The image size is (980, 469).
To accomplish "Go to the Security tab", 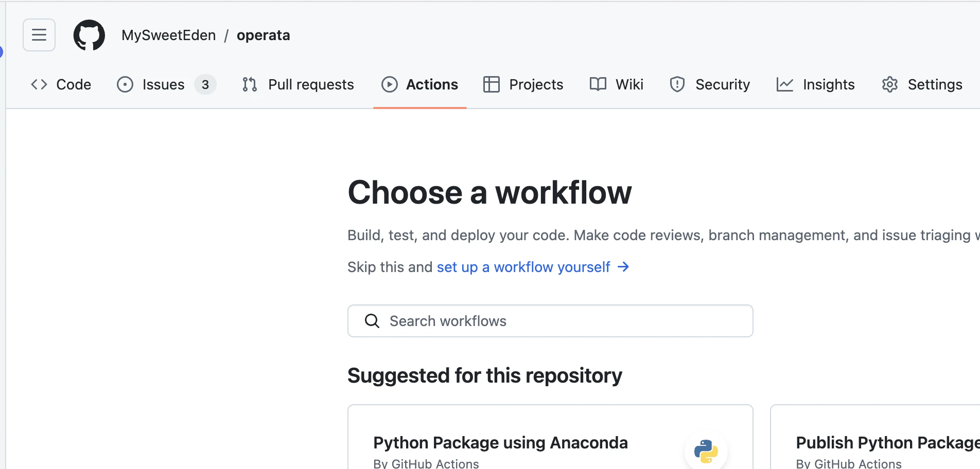I will pyautogui.click(x=722, y=84).
